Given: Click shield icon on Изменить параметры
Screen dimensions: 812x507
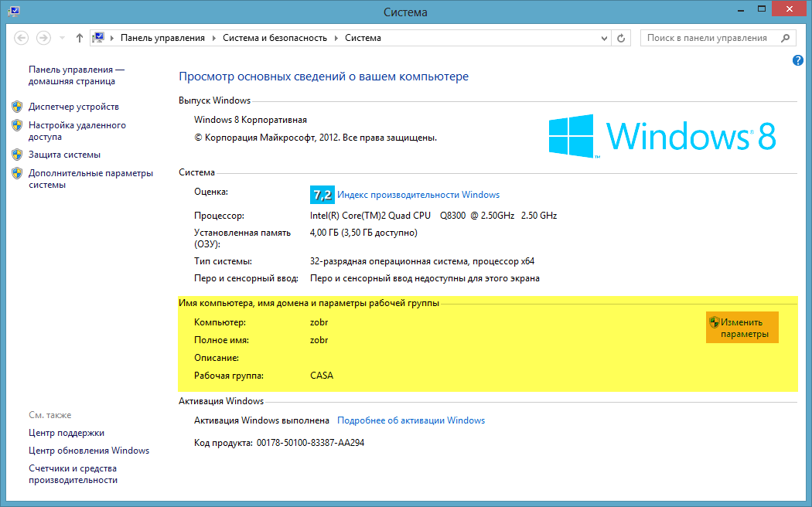Looking at the screenshot, I should pyautogui.click(x=715, y=322).
